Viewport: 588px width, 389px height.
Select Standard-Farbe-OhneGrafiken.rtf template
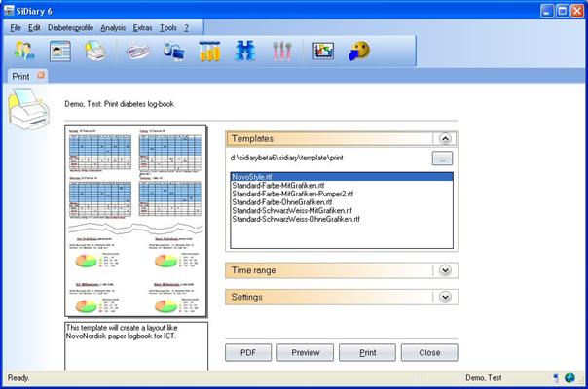(x=281, y=203)
